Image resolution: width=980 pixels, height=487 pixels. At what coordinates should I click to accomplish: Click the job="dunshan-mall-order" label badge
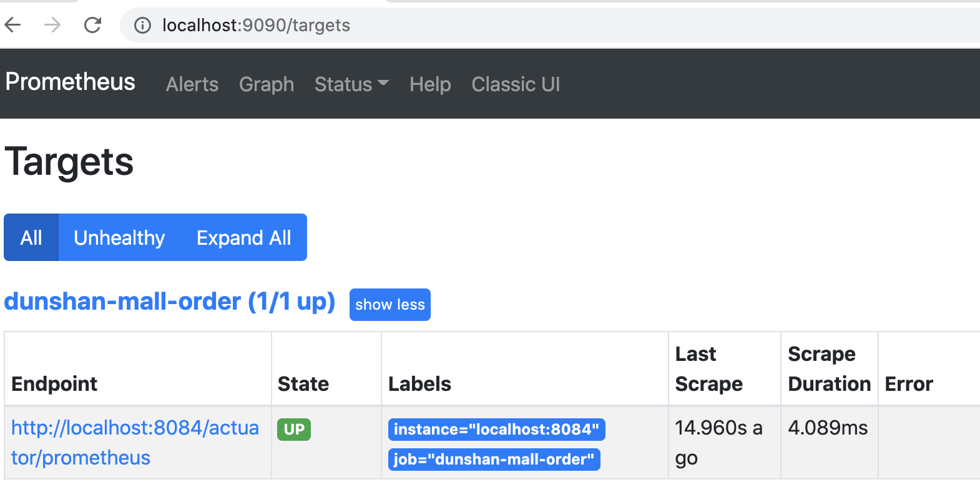point(494,460)
